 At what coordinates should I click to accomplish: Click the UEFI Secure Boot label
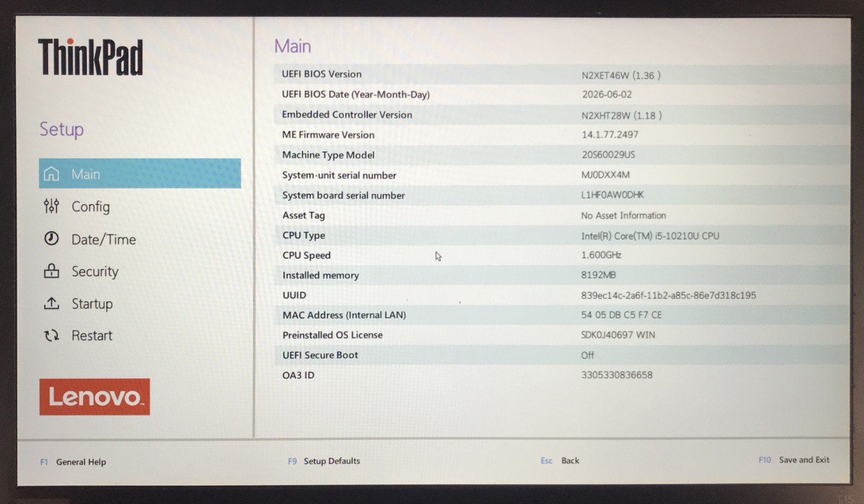point(320,355)
